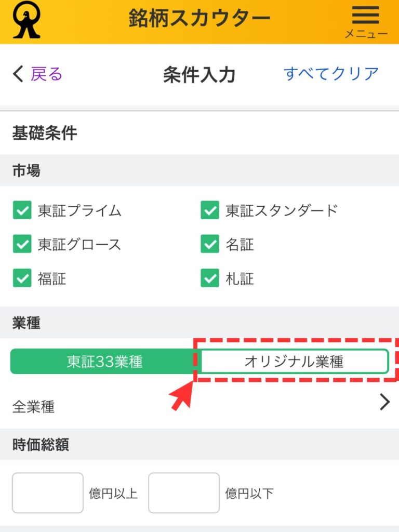This screenshot has height=532, width=399.
Task: Toggle the 東証スタンダード checkbox
Action: (x=210, y=211)
